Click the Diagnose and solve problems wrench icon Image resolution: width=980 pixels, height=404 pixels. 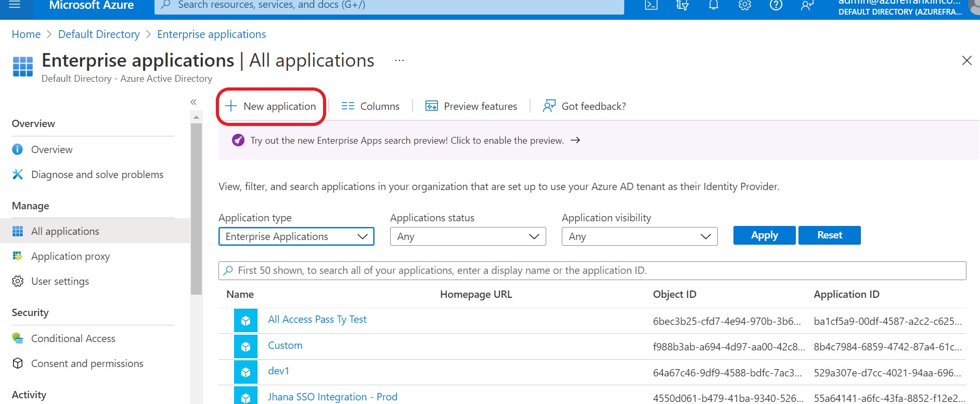point(18,174)
